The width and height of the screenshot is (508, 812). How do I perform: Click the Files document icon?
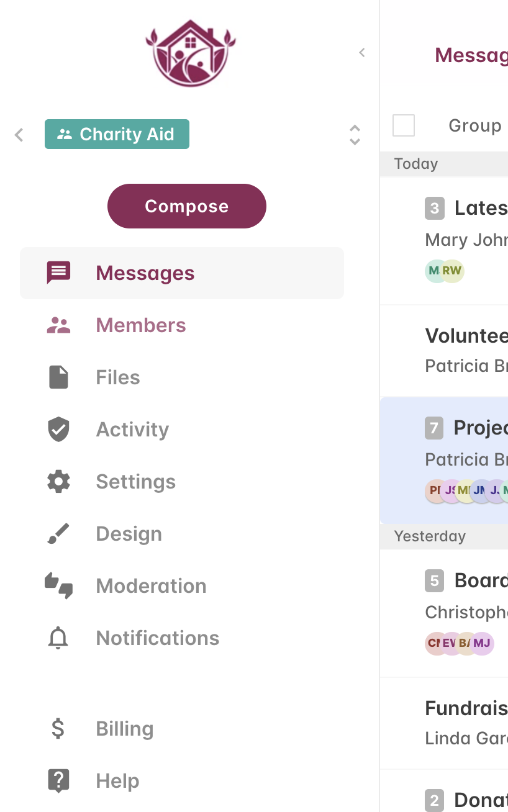coord(58,377)
